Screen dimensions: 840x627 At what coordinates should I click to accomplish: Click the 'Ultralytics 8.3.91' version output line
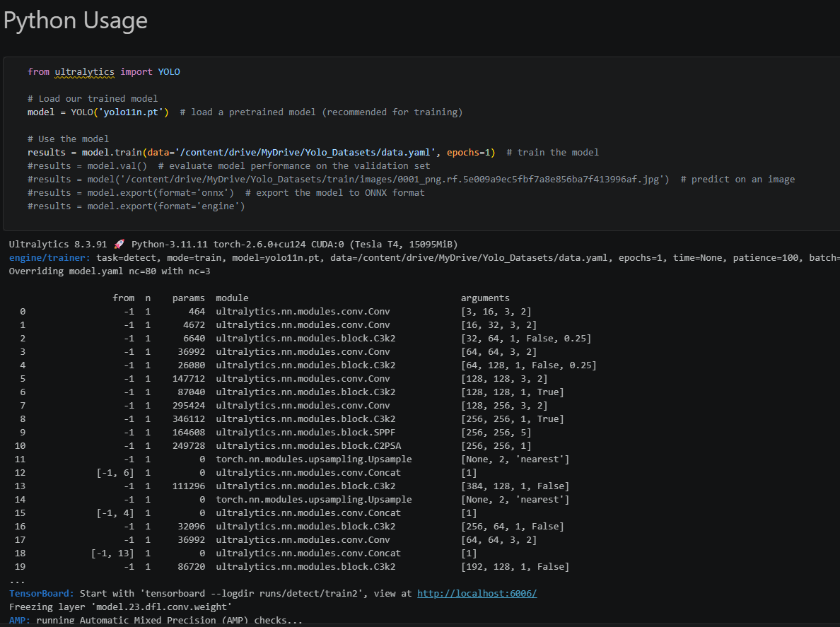tap(233, 244)
